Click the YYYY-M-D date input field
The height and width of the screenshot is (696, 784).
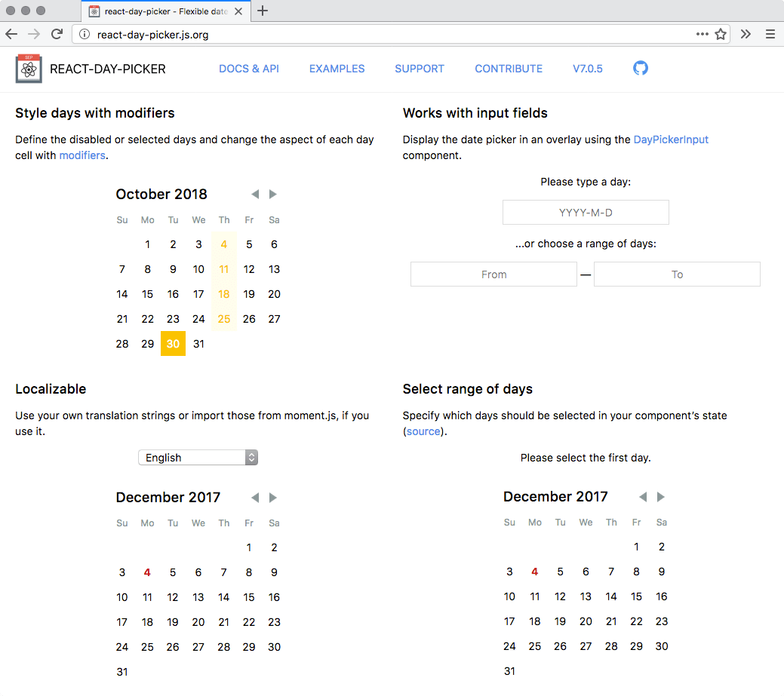(x=585, y=212)
